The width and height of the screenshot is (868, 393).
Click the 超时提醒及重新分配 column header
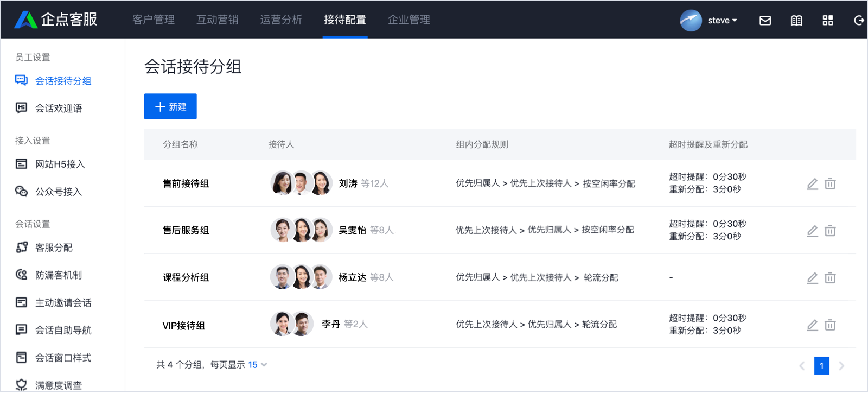(x=708, y=144)
